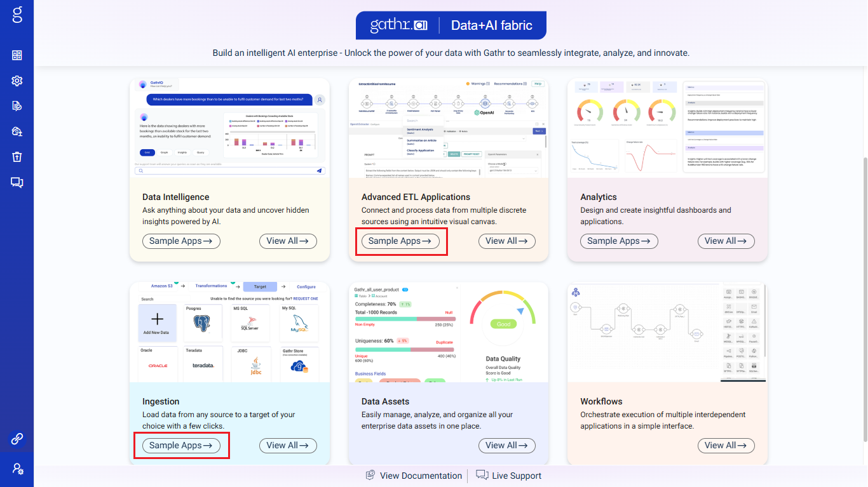Image resolution: width=868 pixels, height=487 pixels.
Task: Click the Analytics dashboard preview thumbnail
Action: click(x=667, y=128)
